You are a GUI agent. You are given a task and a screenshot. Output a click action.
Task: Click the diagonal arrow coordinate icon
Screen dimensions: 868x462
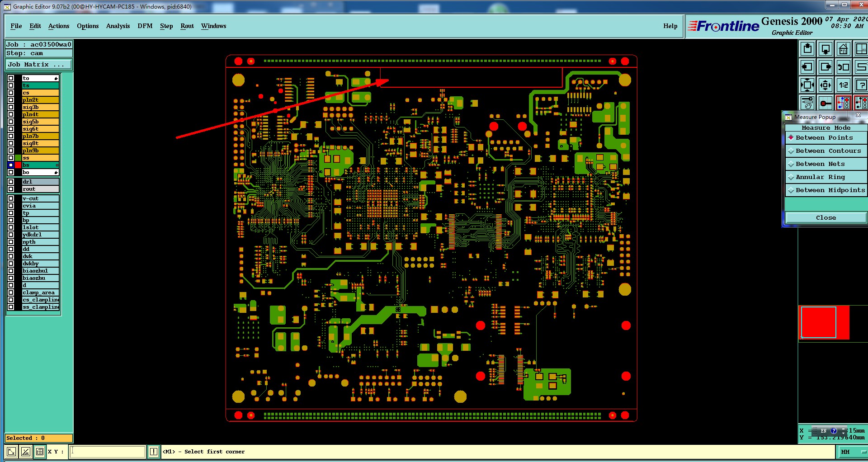tap(11, 451)
